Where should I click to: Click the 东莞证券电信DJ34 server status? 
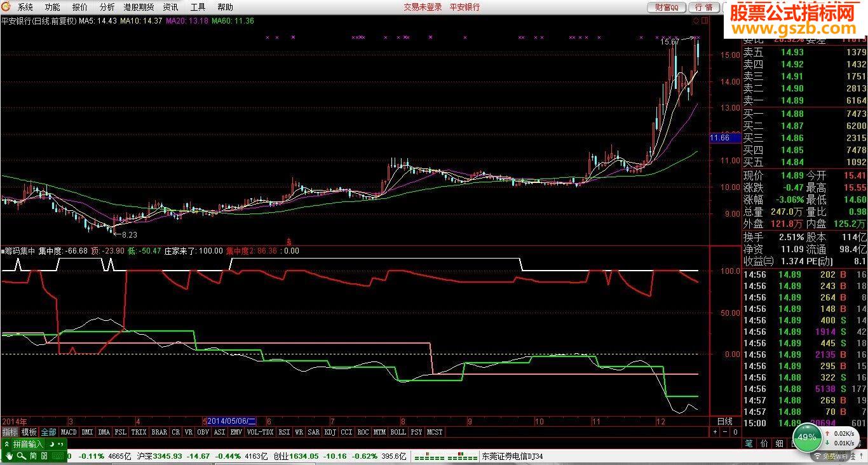click(x=512, y=456)
